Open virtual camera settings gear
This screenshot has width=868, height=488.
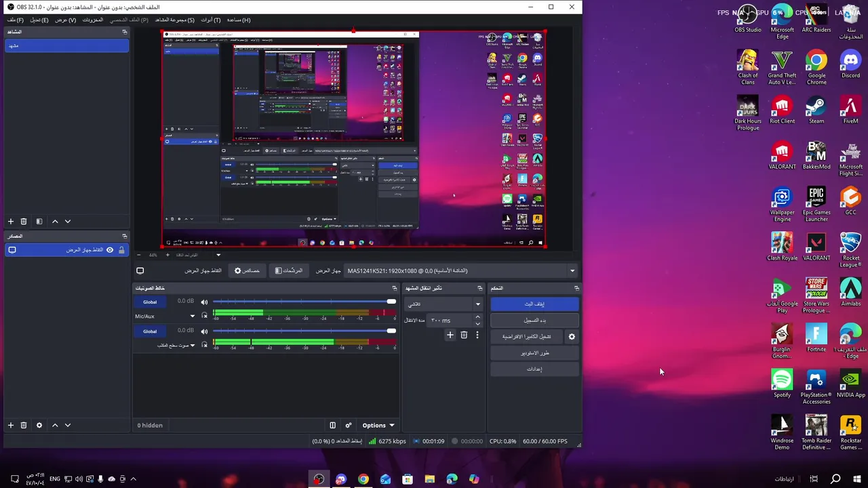tap(572, 336)
